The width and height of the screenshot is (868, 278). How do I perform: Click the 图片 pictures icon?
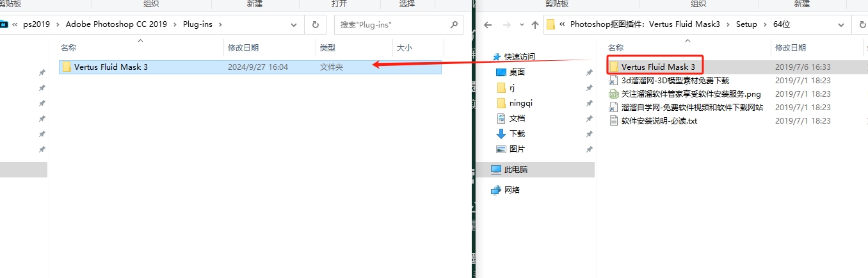coord(502,149)
